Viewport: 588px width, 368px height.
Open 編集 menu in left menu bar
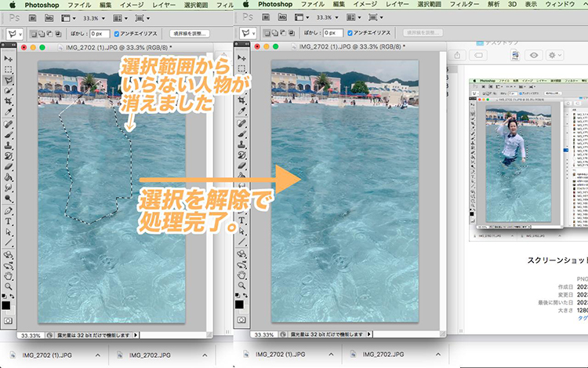106,5
